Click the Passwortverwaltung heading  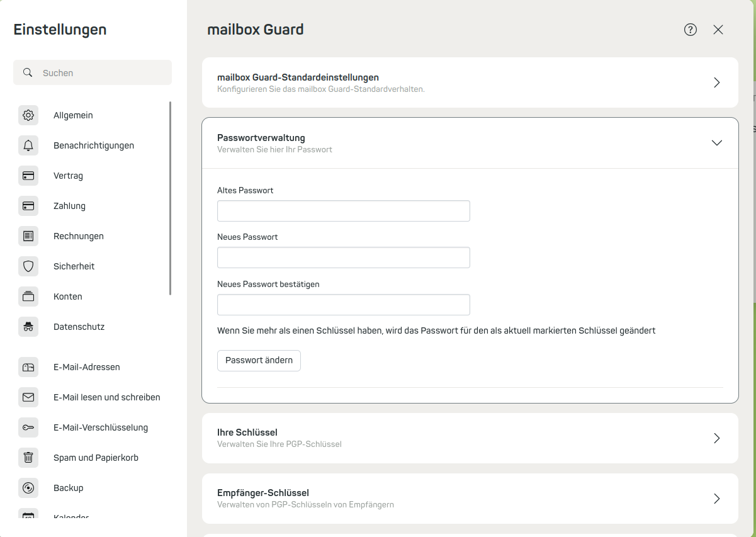261,137
